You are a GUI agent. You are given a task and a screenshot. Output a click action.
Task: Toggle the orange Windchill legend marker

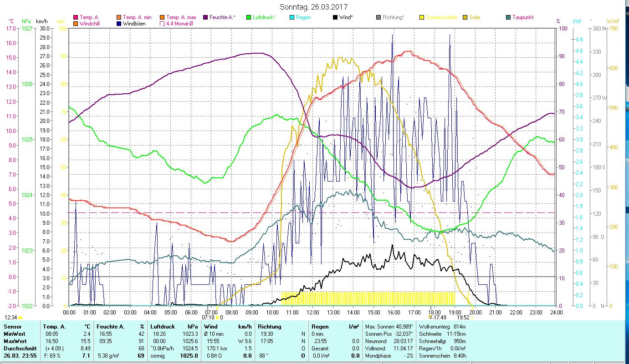[76, 24]
